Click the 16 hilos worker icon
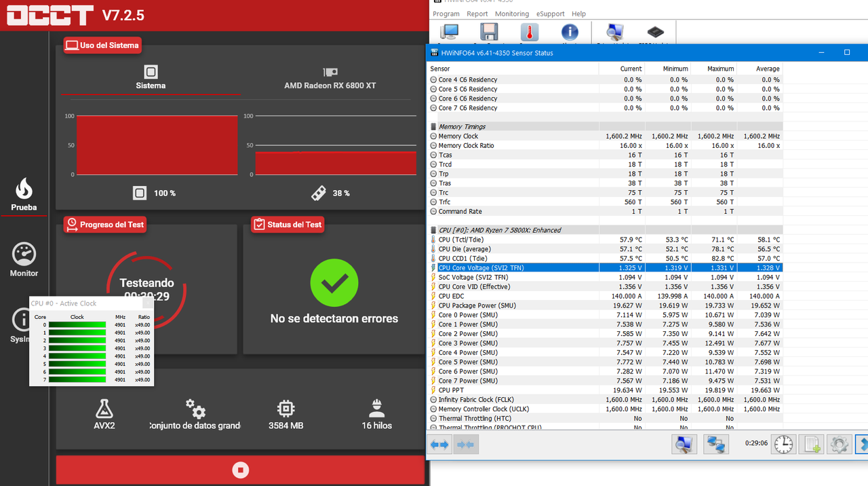868x486 pixels. click(x=377, y=408)
